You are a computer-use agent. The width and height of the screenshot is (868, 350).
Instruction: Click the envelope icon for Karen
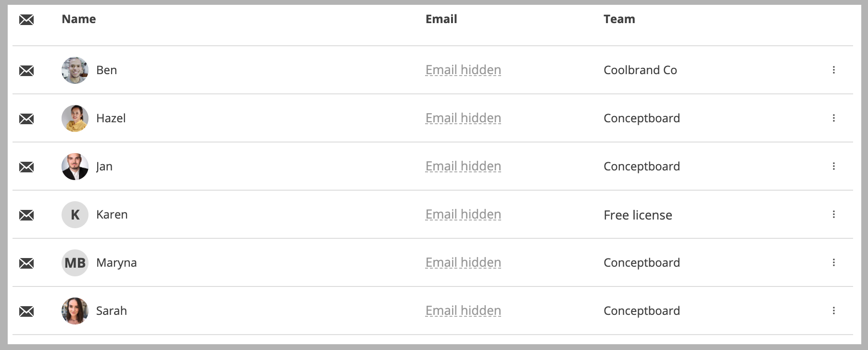[x=26, y=215]
